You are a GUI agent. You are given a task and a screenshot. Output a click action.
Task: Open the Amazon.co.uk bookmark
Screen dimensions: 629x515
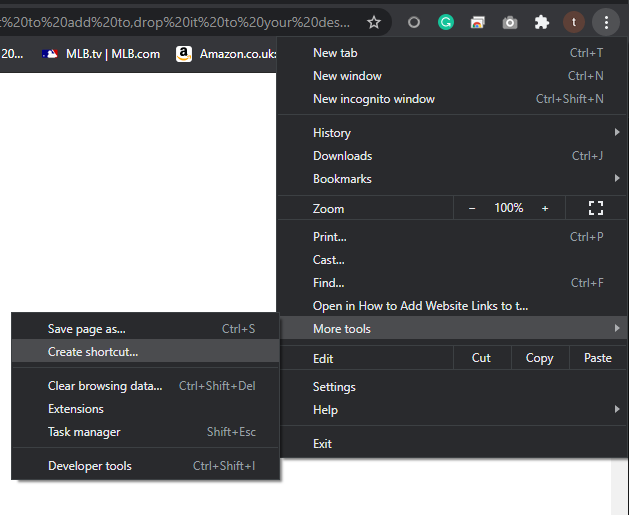(226, 54)
